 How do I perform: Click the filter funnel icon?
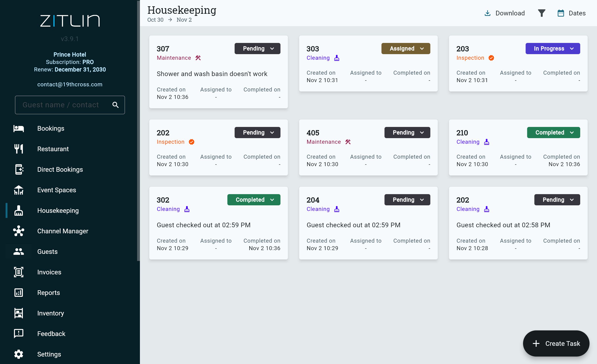click(x=541, y=13)
